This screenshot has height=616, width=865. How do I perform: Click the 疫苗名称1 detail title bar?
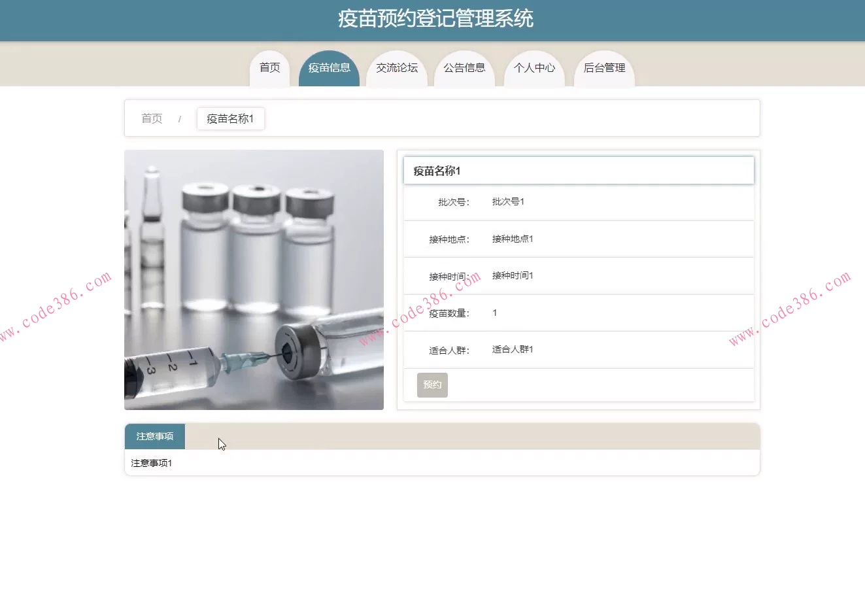[x=578, y=170]
